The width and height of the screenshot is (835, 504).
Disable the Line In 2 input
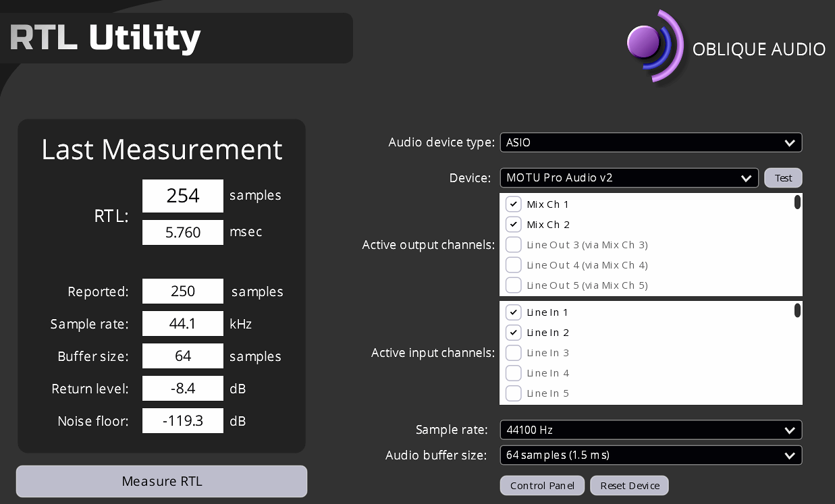click(514, 333)
